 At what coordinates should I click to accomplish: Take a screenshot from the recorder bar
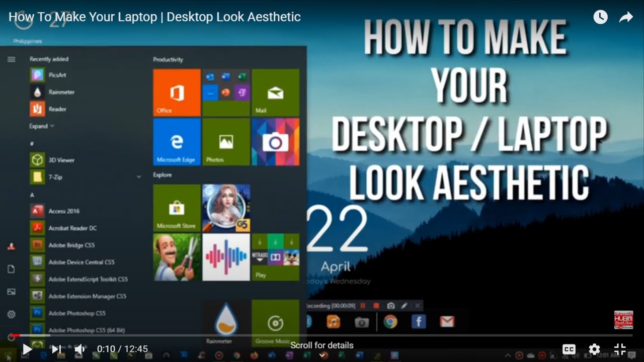(x=390, y=306)
